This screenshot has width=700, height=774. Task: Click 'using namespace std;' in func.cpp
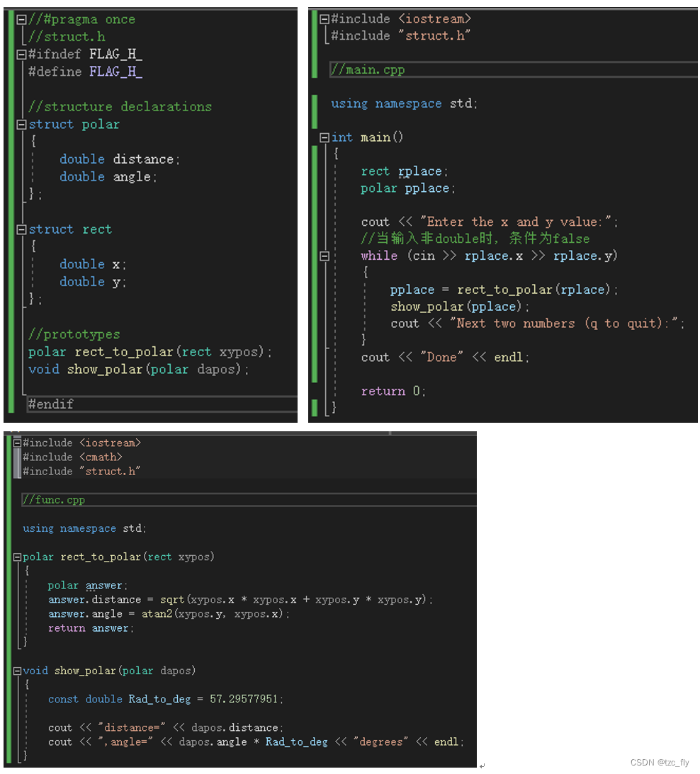pos(84,529)
